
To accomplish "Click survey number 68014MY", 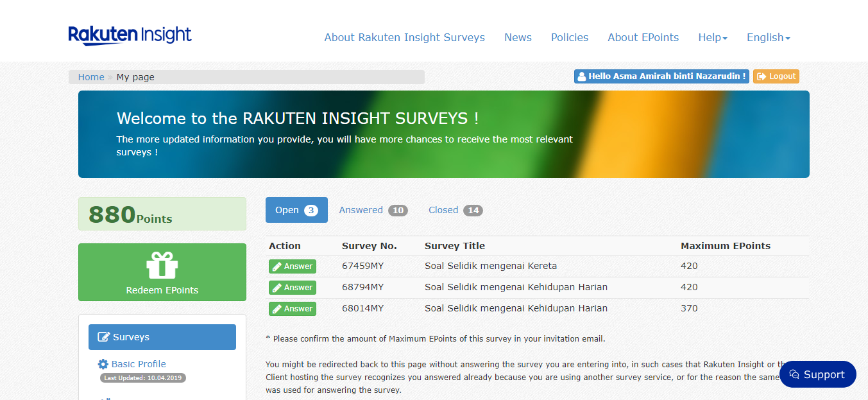I will [x=363, y=308].
